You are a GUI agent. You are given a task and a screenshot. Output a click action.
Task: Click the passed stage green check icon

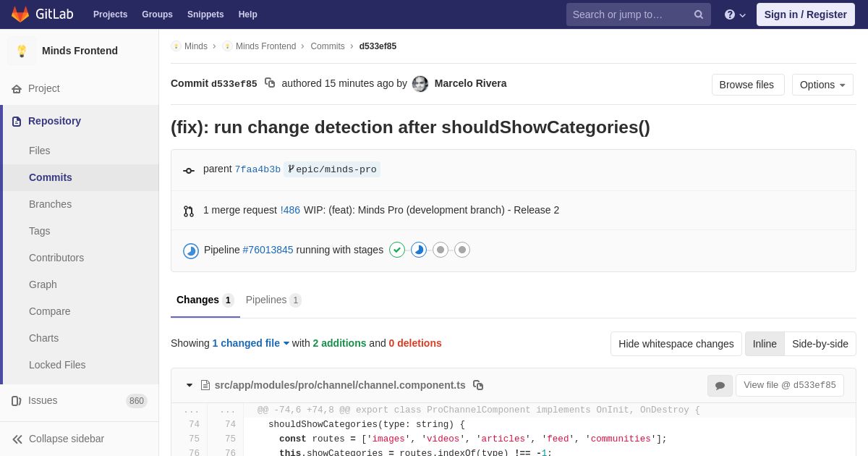click(x=397, y=250)
